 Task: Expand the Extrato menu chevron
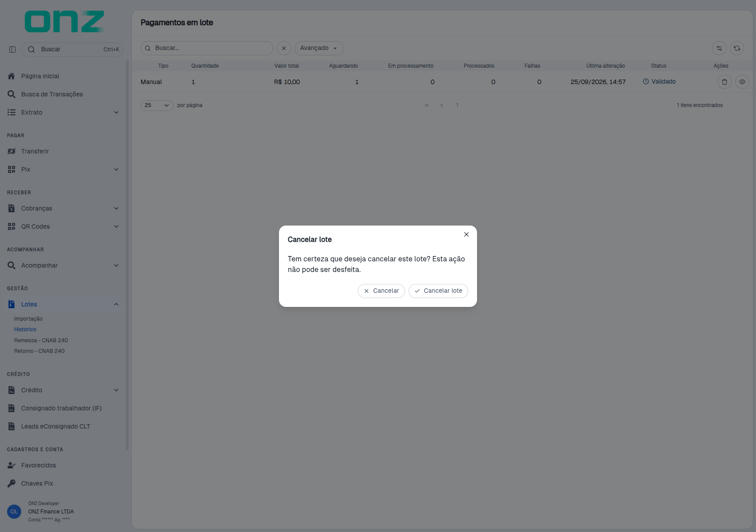click(116, 112)
